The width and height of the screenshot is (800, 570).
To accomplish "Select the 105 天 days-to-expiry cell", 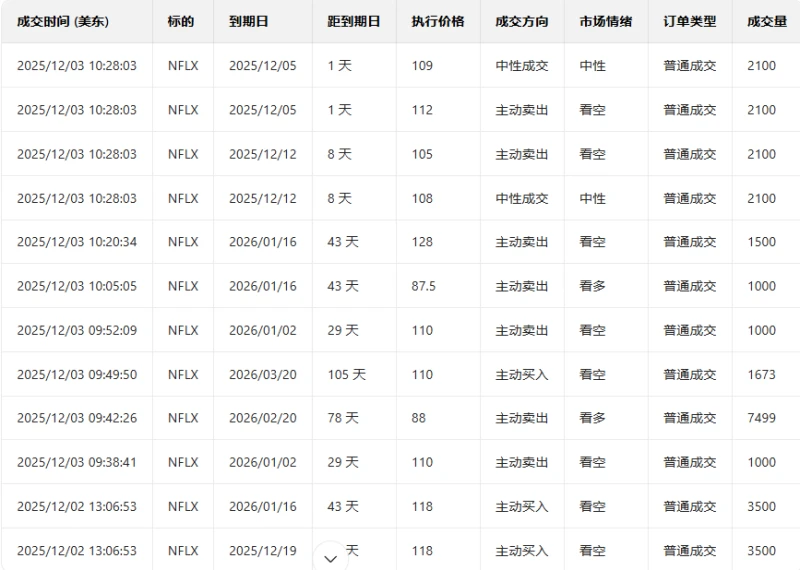I will [346, 374].
